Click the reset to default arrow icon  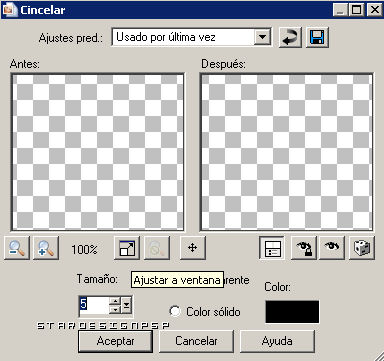pos(290,37)
